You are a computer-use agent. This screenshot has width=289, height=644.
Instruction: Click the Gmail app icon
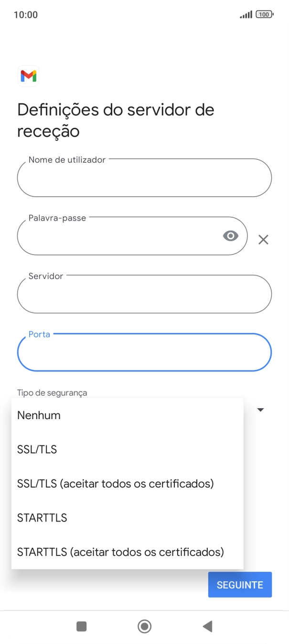point(28,76)
